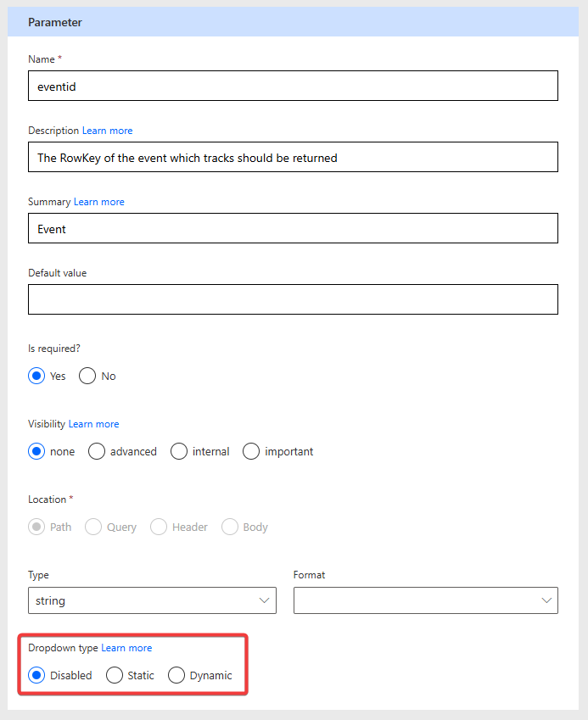Click the Description field with RowKey text

tap(293, 157)
